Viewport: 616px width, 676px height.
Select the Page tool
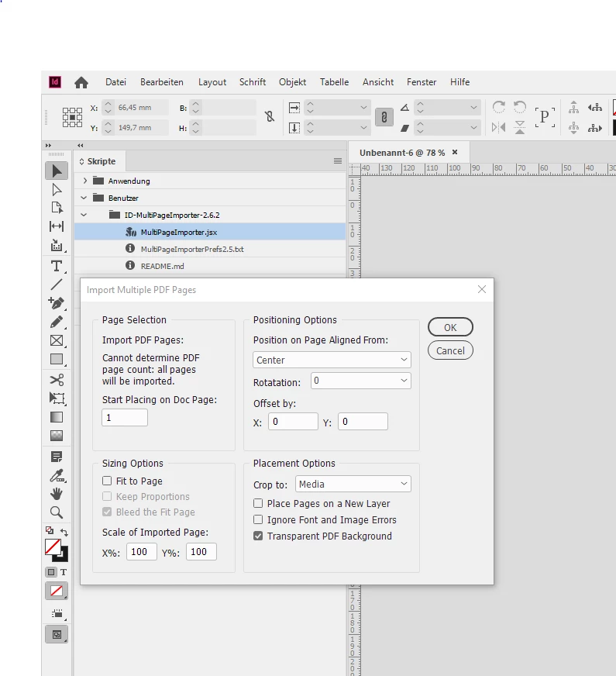pyautogui.click(x=57, y=208)
